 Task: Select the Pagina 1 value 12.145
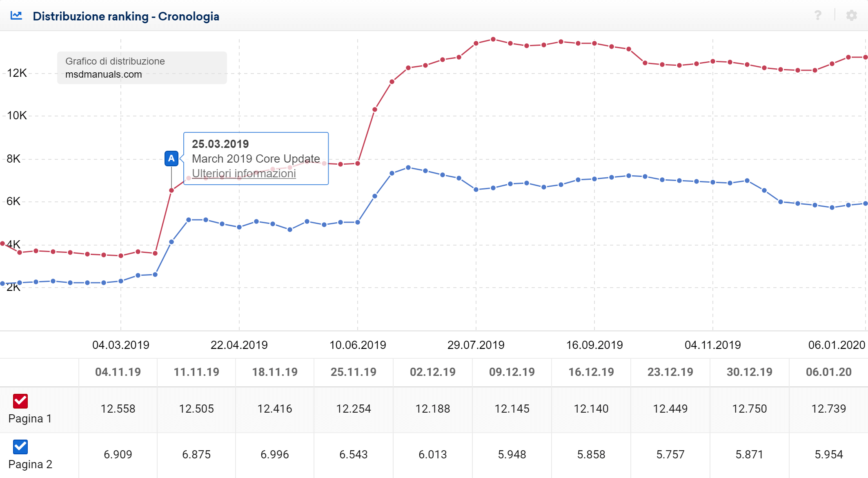tap(512, 409)
